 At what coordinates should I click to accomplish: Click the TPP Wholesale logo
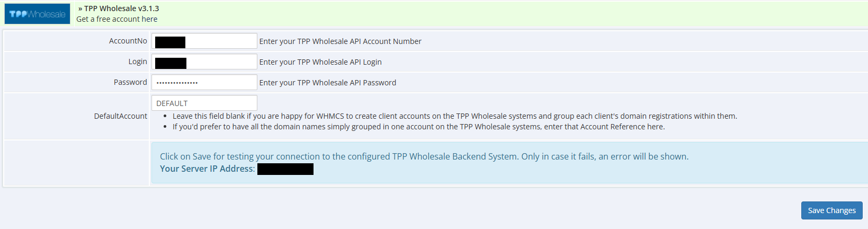pos(37,14)
